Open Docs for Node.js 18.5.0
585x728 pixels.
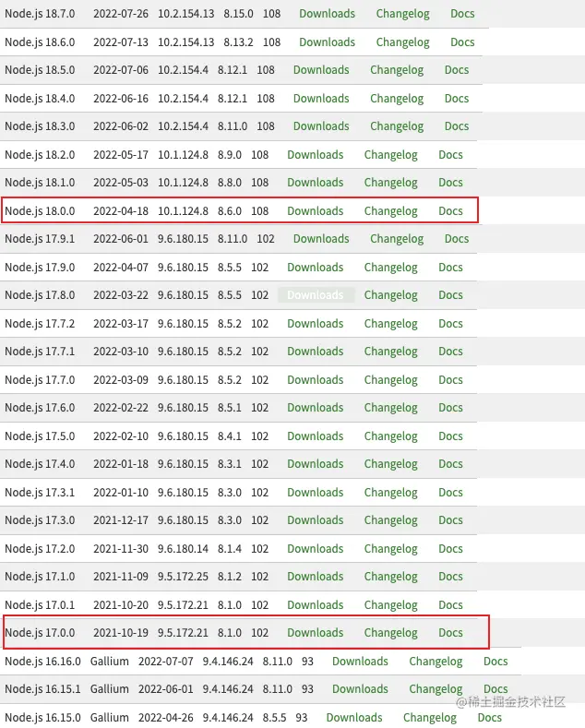[457, 70]
